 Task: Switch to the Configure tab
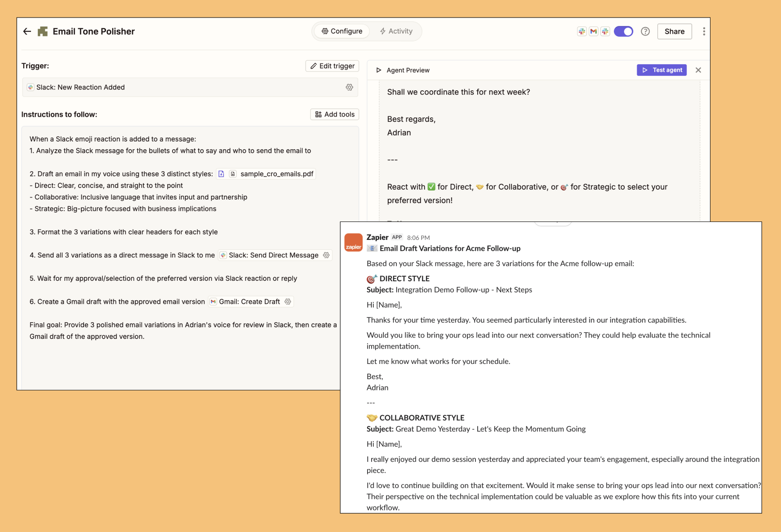[x=342, y=31]
